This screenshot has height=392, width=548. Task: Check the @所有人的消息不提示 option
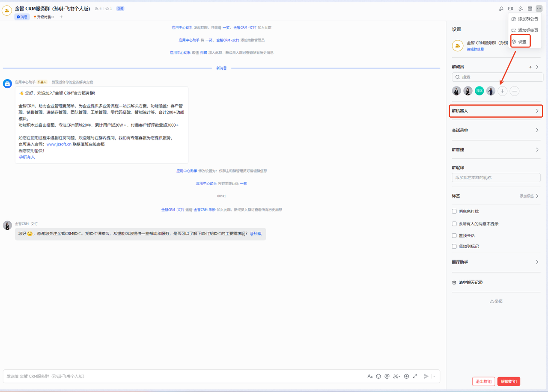point(454,224)
